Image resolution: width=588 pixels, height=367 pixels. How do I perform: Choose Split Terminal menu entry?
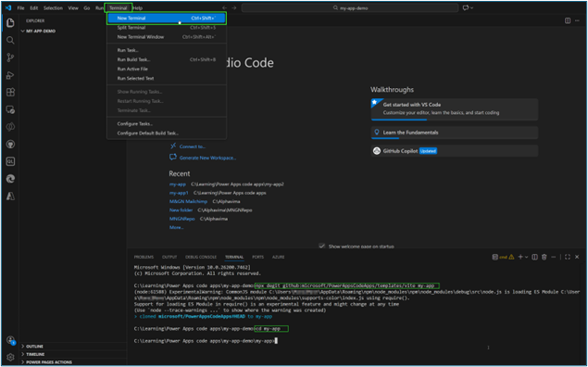[167, 28]
